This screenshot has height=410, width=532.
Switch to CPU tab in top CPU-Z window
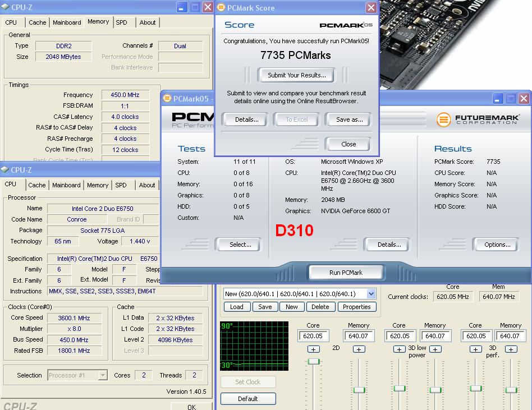(x=11, y=22)
